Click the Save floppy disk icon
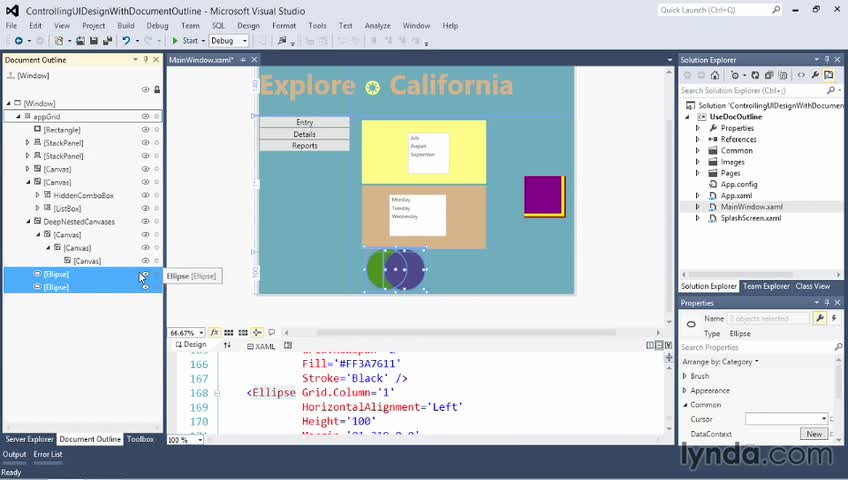Image resolution: width=848 pixels, height=480 pixels. pos(94,41)
